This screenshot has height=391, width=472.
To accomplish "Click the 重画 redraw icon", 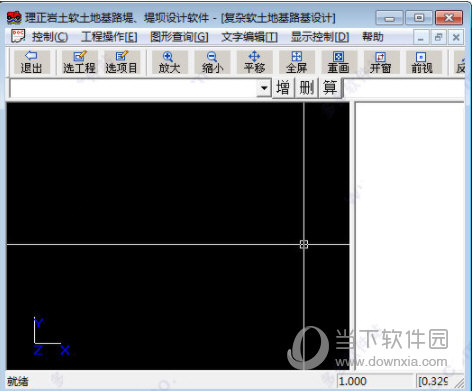I will click(x=339, y=62).
